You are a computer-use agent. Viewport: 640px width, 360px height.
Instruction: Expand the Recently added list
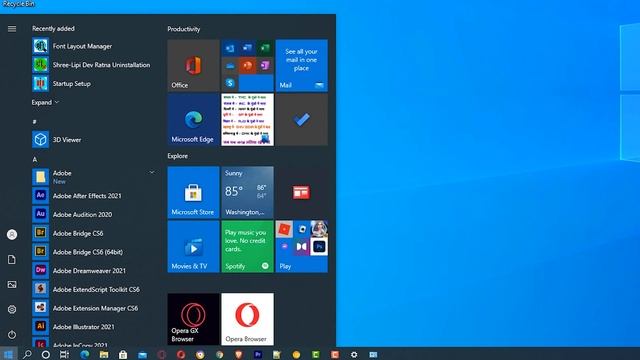(45, 102)
